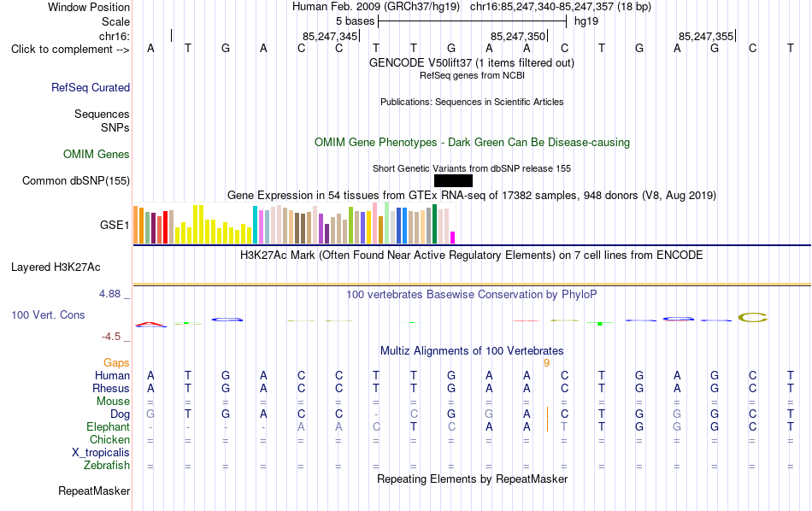Click the Sequences SNPs track label
The image size is (812, 511).
click(x=102, y=120)
